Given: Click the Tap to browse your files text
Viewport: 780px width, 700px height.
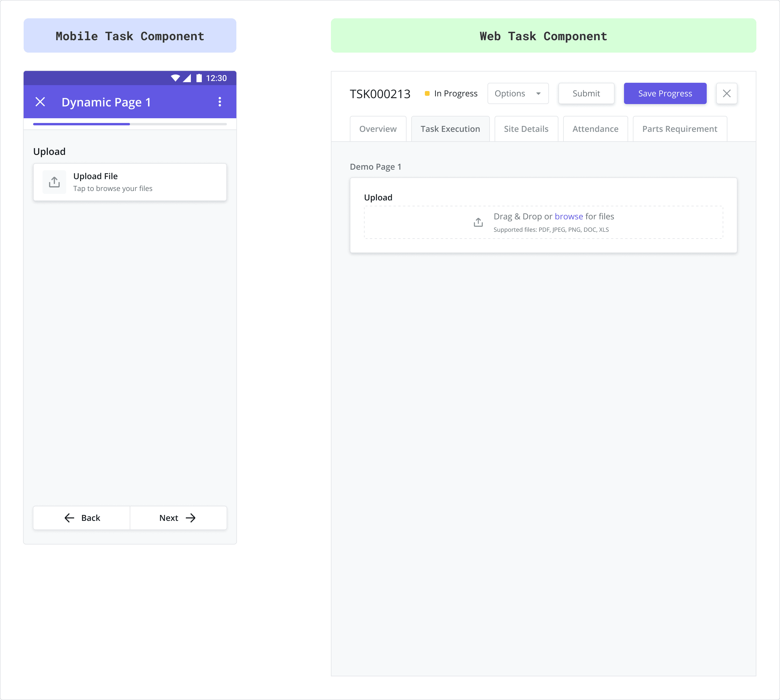Looking at the screenshot, I should (113, 189).
